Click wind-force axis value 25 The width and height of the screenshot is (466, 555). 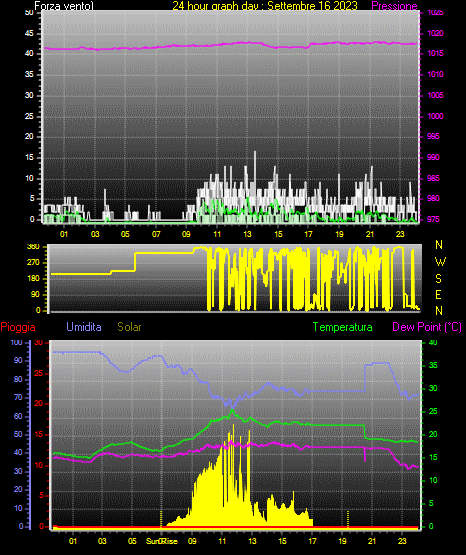pos(29,116)
